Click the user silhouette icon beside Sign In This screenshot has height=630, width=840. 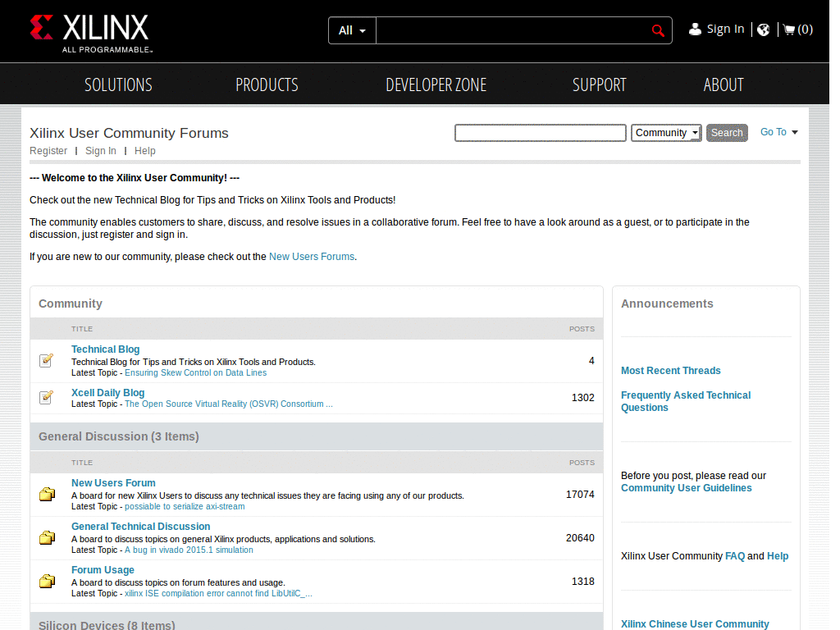(695, 29)
